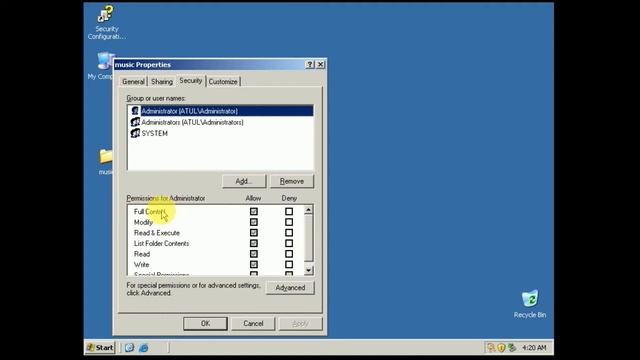Switch to the Sharing tab
The image size is (640, 360).
(162, 82)
